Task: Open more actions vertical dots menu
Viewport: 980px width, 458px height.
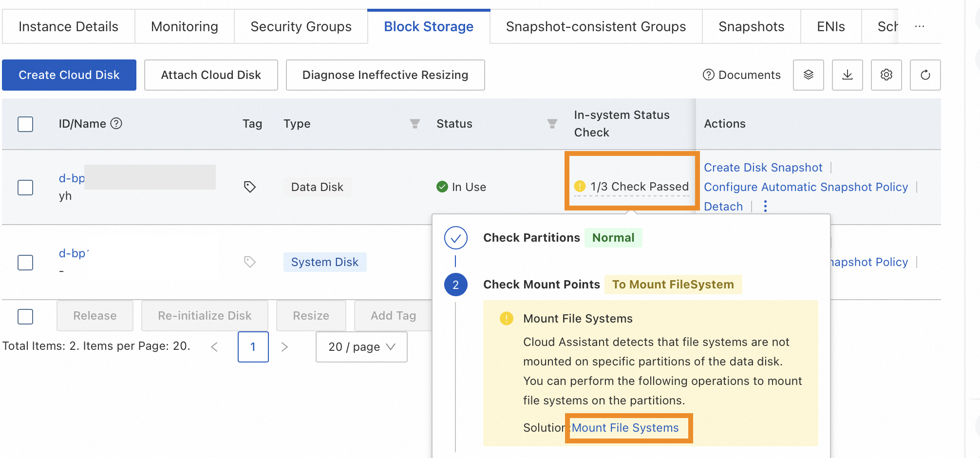Action: 766,207
